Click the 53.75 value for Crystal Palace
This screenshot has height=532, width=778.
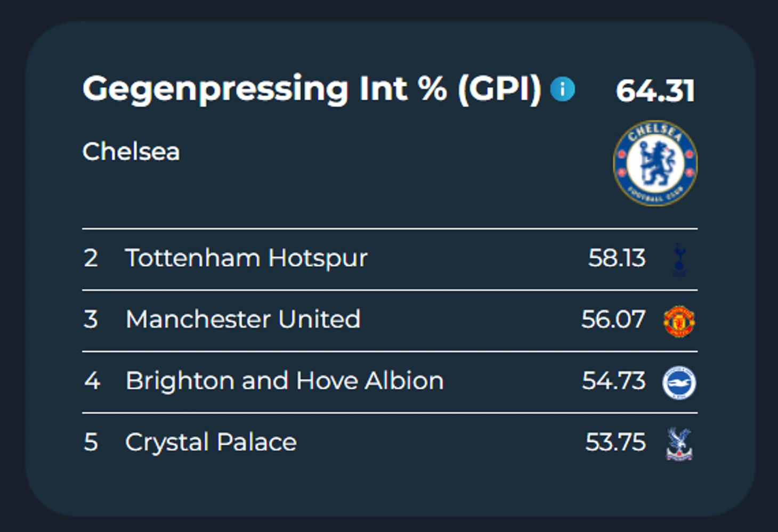coord(615,442)
